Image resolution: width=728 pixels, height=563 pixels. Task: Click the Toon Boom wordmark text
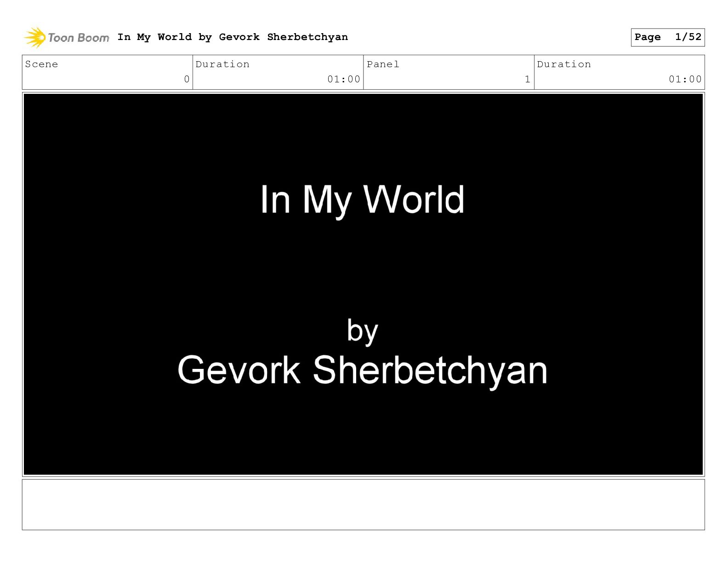tap(79, 38)
